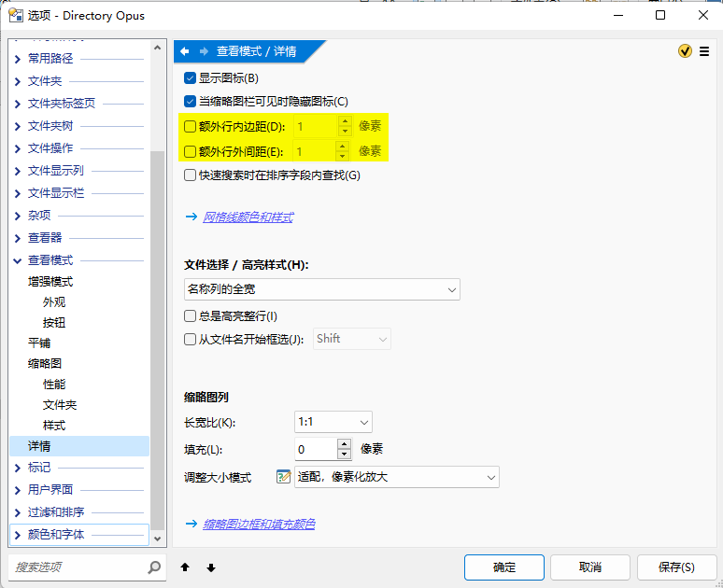
Task: Enable 额外行内边距(D) checkbox
Action: (190, 126)
